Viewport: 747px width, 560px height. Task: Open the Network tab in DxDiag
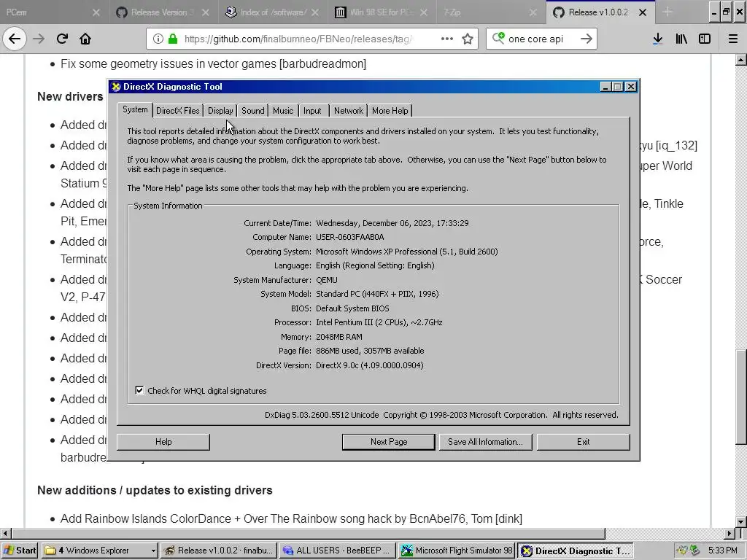[x=348, y=111]
